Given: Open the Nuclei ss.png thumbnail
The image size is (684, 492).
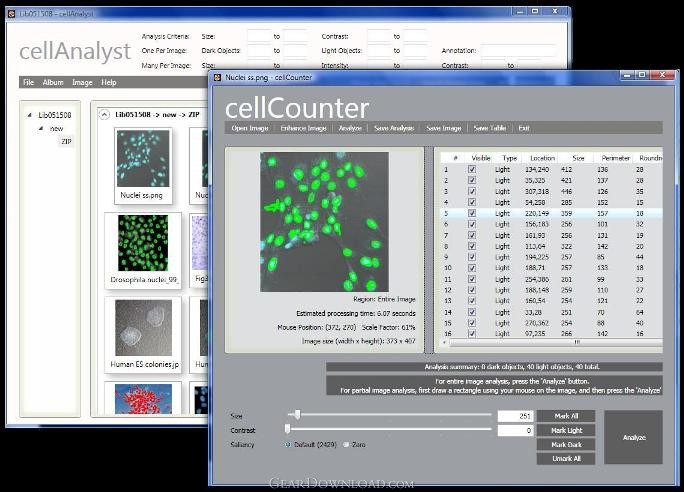Looking at the screenshot, I should coord(142,164).
